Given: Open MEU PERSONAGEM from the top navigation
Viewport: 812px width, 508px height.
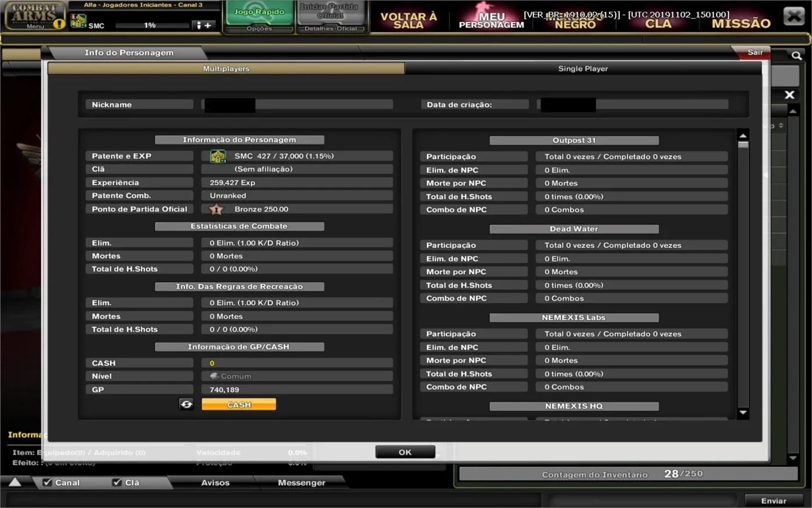Looking at the screenshot, I should tap(491, 20).
